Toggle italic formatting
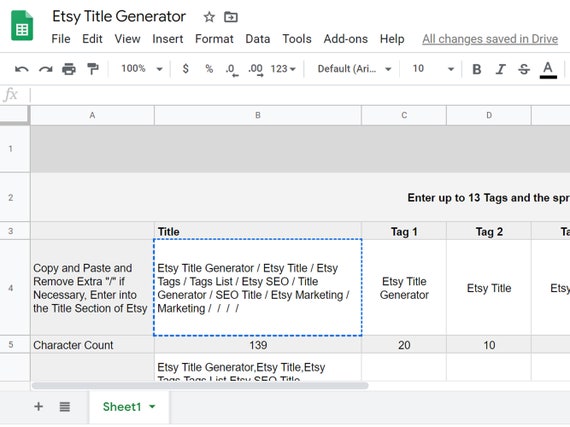 [x=501, y=69]
